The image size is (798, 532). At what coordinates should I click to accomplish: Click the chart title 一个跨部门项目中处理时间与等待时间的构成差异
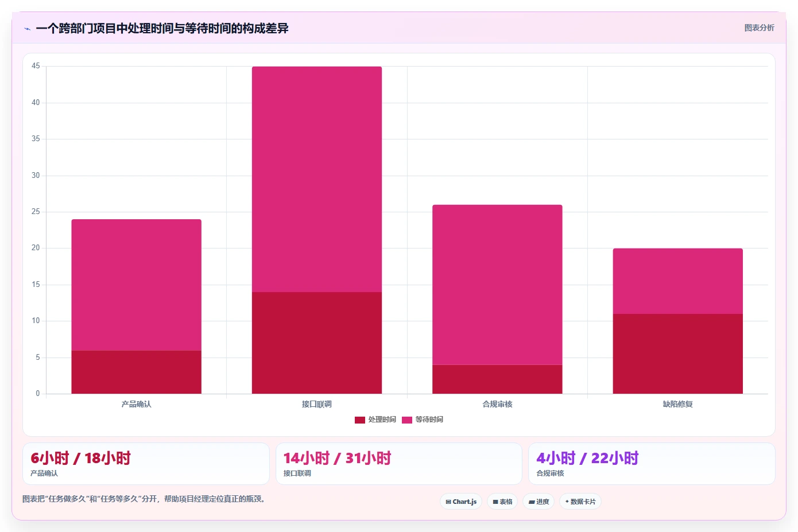coord(162,28)
